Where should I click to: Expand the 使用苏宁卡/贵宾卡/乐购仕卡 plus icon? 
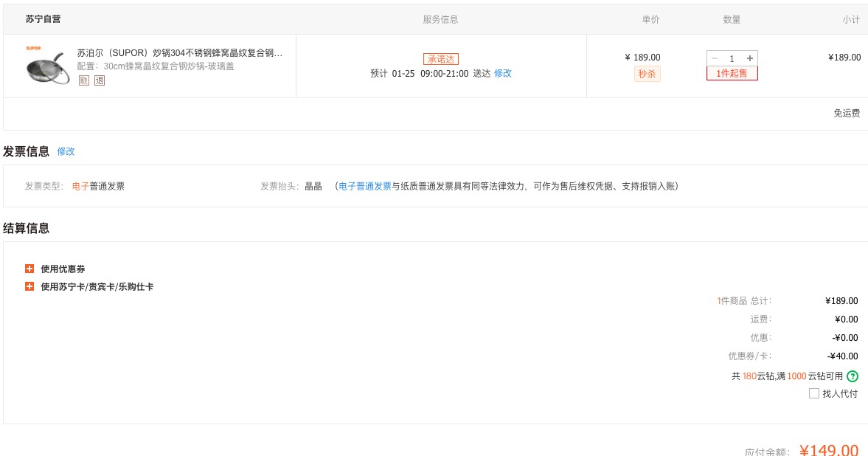pos(29,286)
